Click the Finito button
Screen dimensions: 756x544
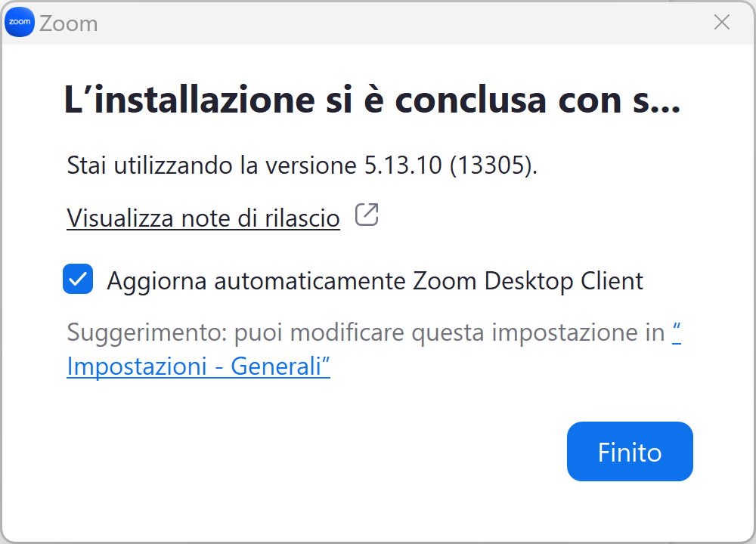pyautogui.click(x=630, y=452)
